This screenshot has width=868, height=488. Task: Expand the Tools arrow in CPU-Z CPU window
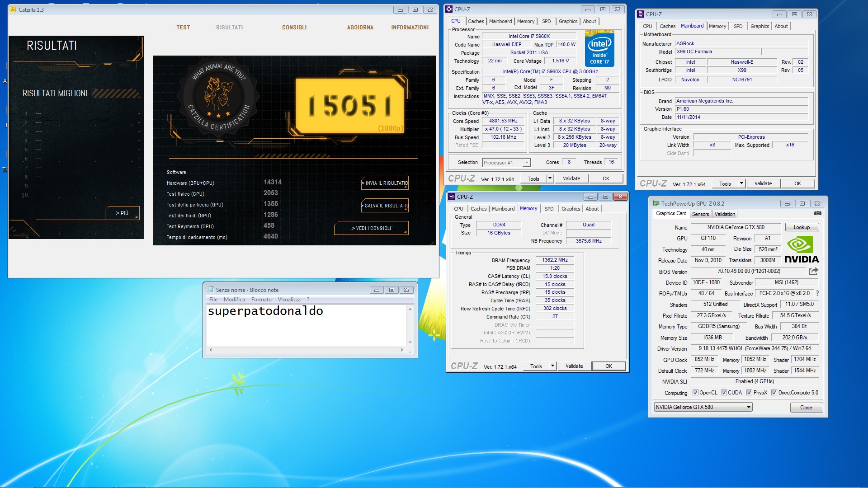pos(550,178)
